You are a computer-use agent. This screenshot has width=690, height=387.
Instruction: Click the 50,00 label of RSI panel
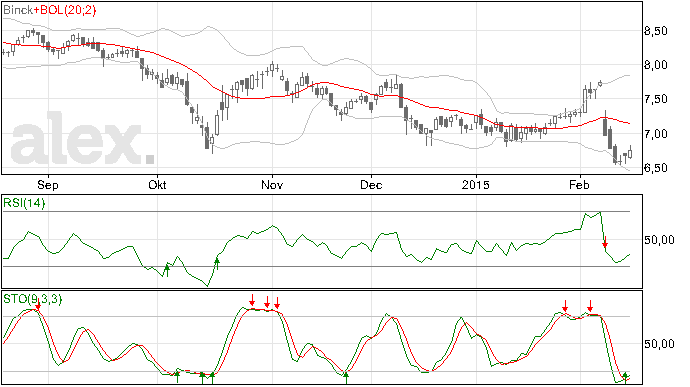point(659,240)
